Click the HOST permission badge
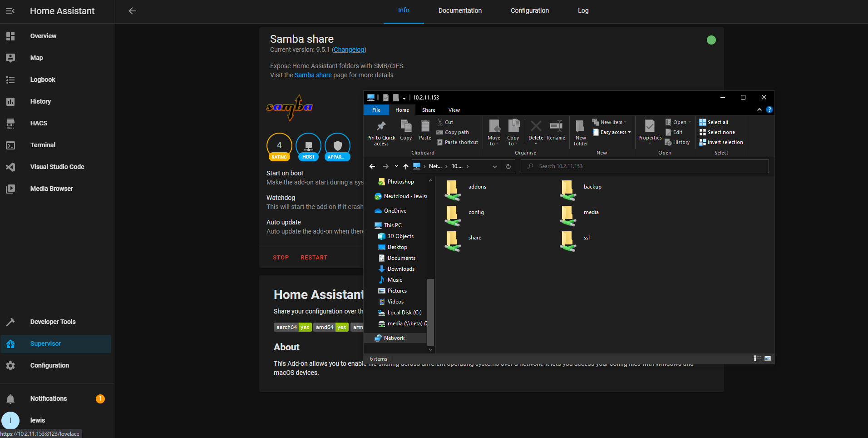The width and height of the screenshot is (868, 438). (308, 147)
